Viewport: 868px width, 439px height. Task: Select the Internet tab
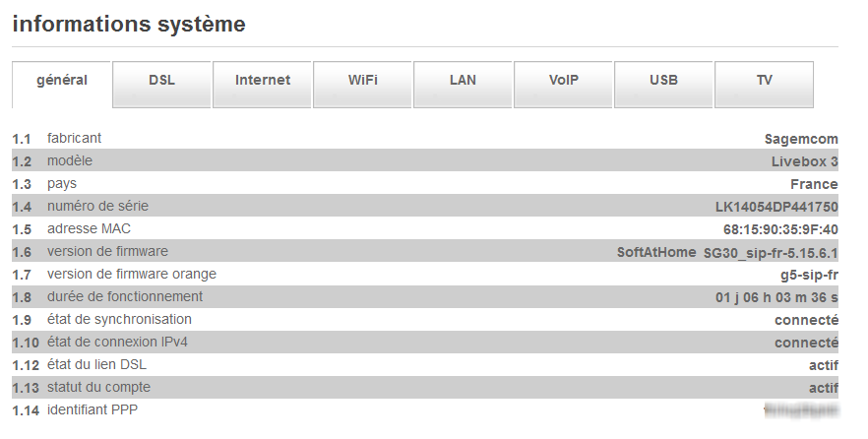point(263,81)
